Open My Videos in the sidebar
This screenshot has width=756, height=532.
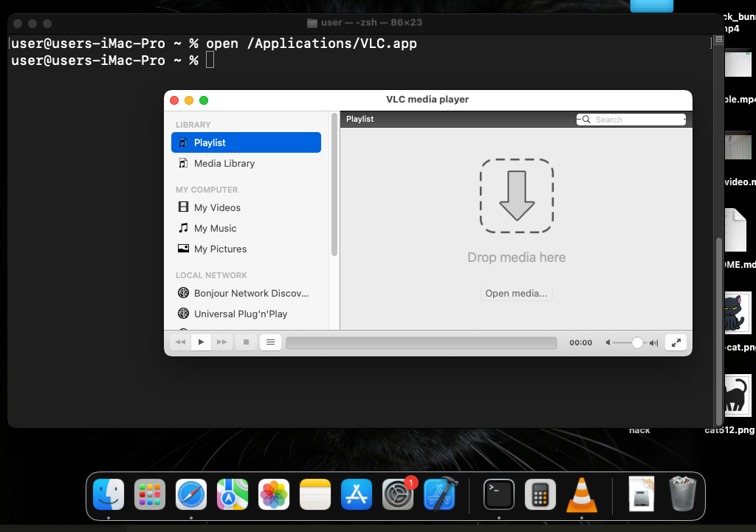pos(217,208)
